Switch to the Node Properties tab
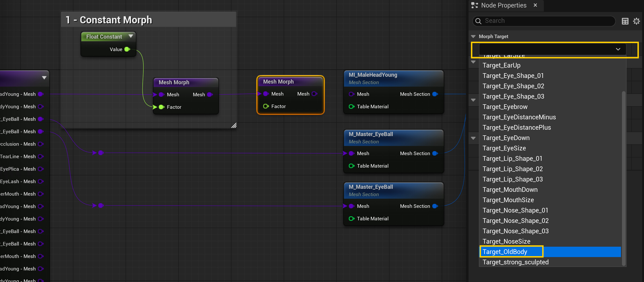This screenshot has height=282, width=644. 504,5
